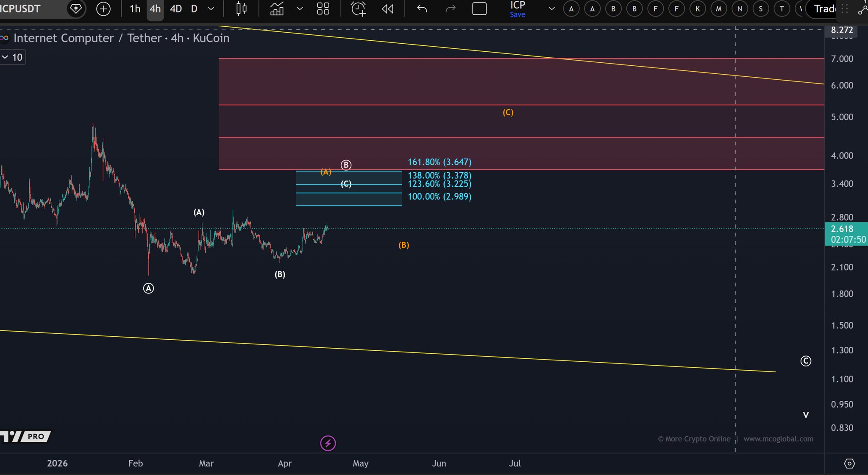
Task: Click the lightning event marker on timeline
Action: pyautogui.click(x=328, y=443)
